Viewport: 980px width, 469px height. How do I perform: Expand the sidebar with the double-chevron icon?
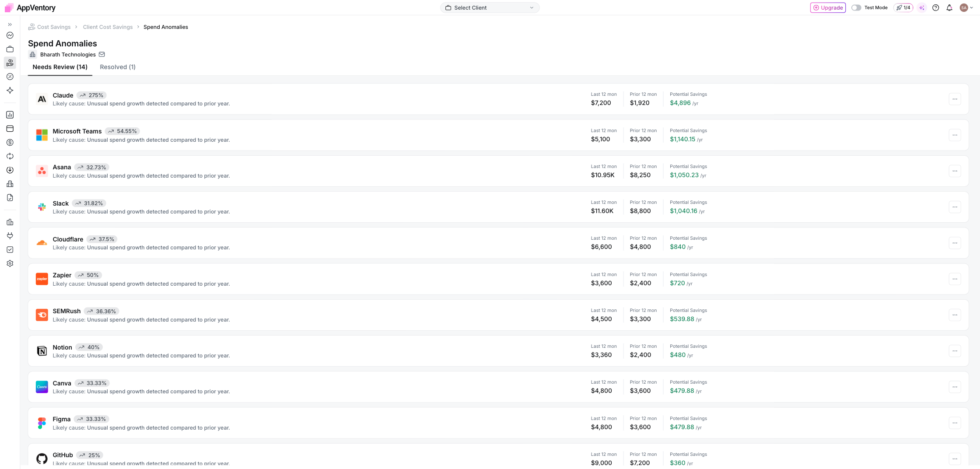(10, 24)
